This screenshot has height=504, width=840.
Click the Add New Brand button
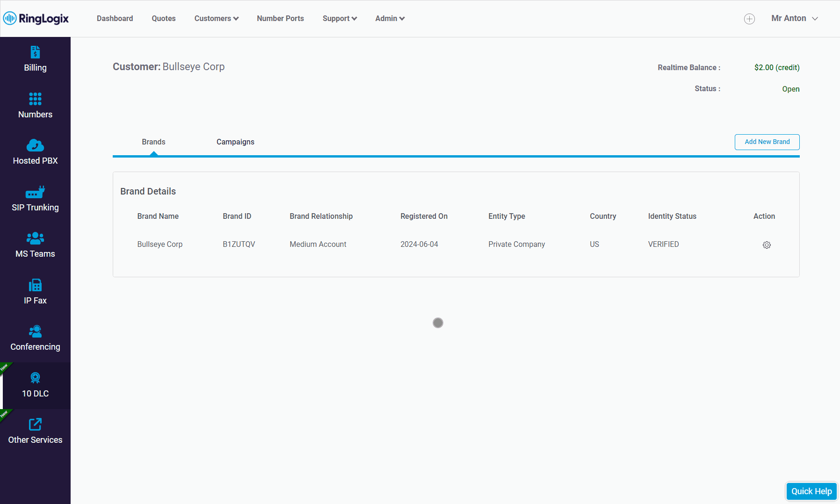pyautogui.click(x=767, y=142)
